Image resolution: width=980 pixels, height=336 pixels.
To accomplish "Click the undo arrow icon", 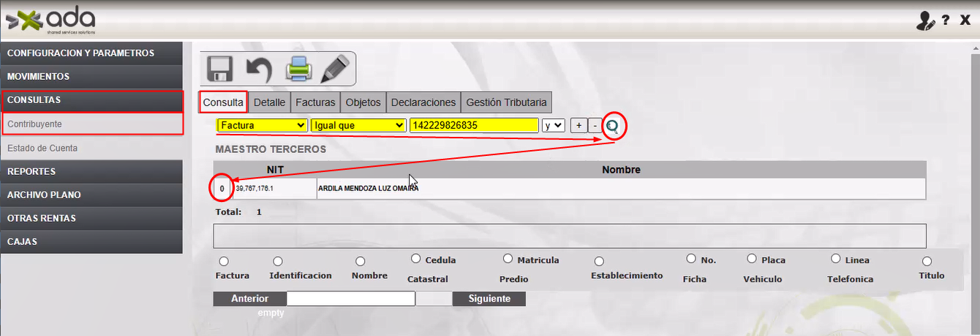I will click(x=258, y=70).
